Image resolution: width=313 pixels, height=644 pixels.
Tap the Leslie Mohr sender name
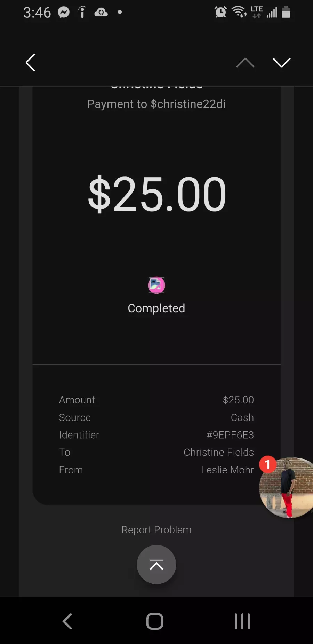(x=227, y=470)
